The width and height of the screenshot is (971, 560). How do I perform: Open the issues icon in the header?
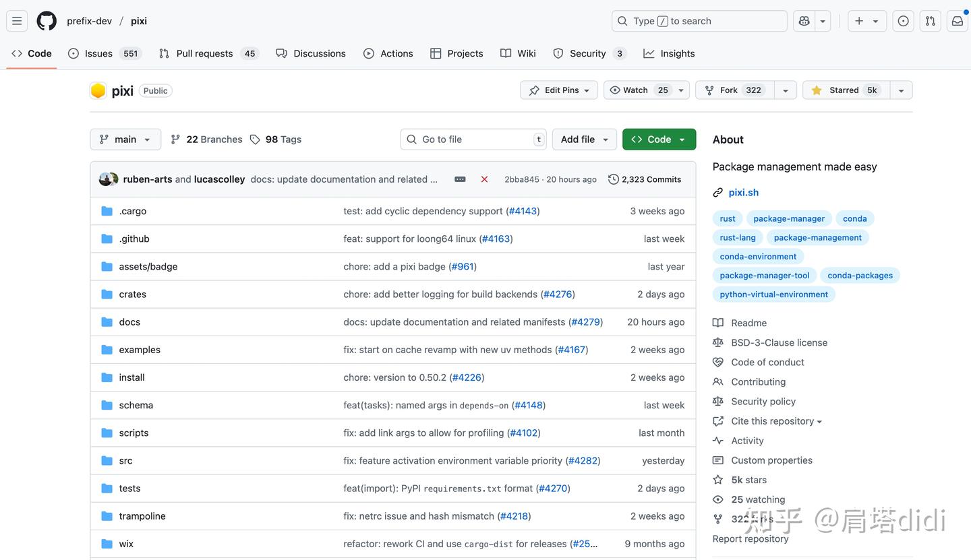click(x=903, y=21)
